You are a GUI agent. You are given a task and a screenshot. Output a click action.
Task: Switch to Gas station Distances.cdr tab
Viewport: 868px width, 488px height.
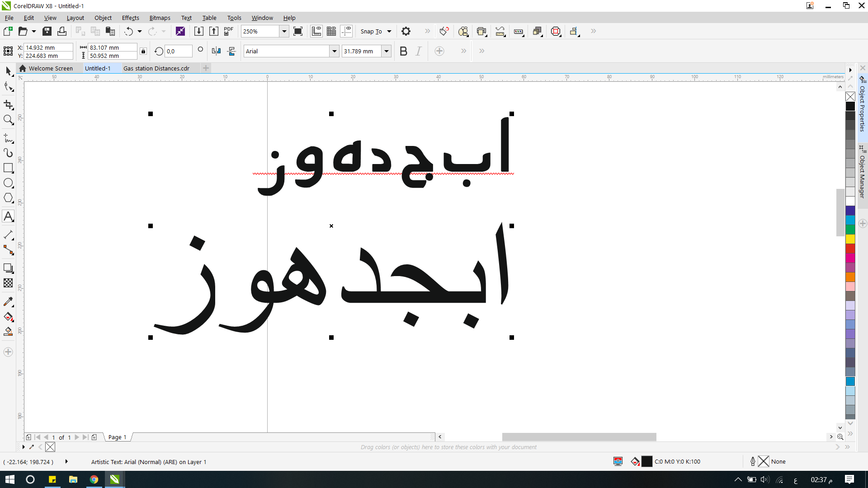tap(156, 68)
